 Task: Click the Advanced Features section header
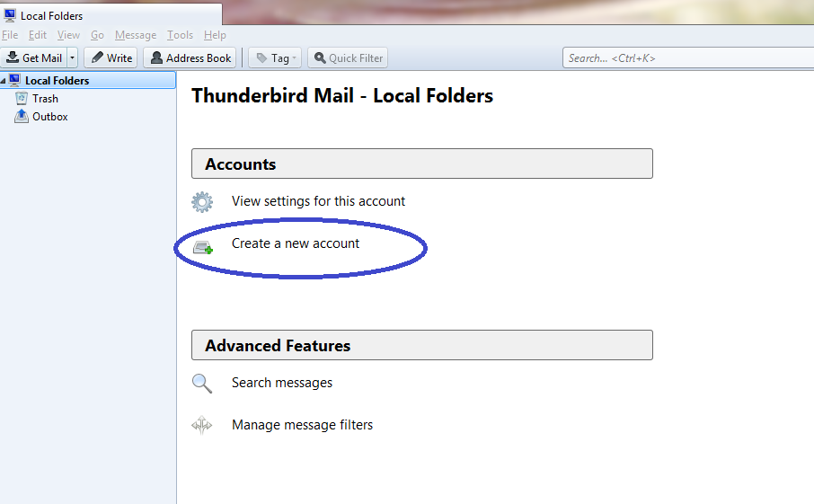pyautogui.click(x=422, y=345)
